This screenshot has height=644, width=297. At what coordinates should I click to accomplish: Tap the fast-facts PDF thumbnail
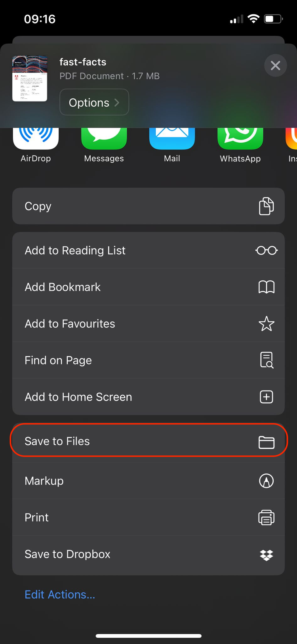click(x=30, y=79)
